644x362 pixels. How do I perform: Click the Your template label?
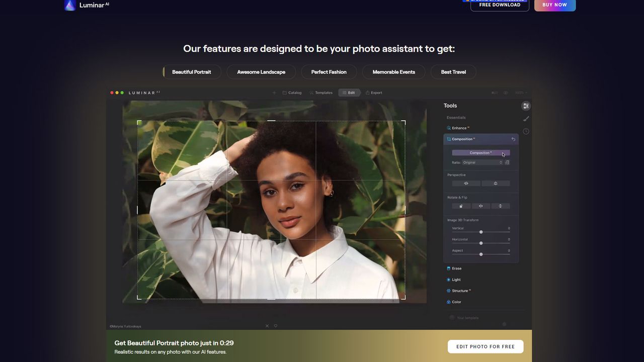pos(468,318)
